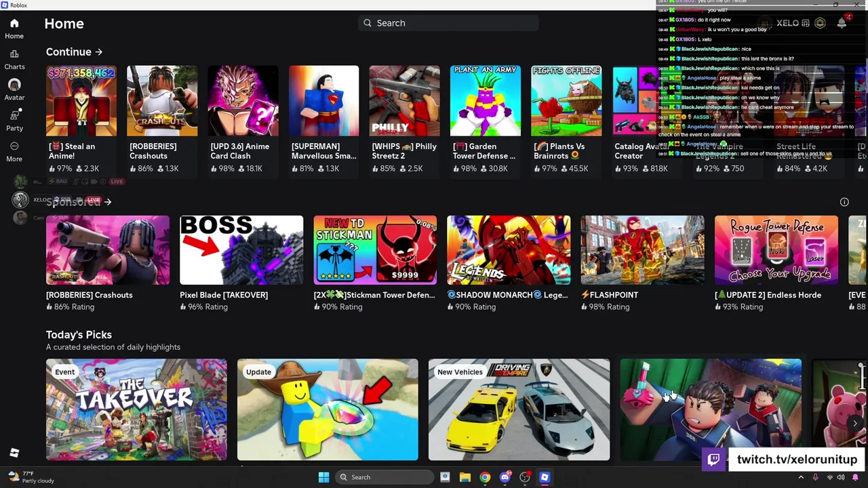
Task: Show hidden system tray icons
Action: click(x=801, y=477)
